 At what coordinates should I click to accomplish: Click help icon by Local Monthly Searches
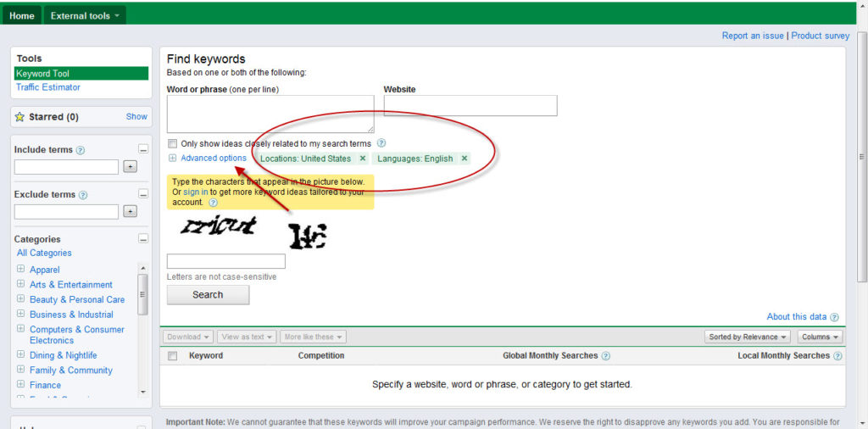click(x=837, y=356)
